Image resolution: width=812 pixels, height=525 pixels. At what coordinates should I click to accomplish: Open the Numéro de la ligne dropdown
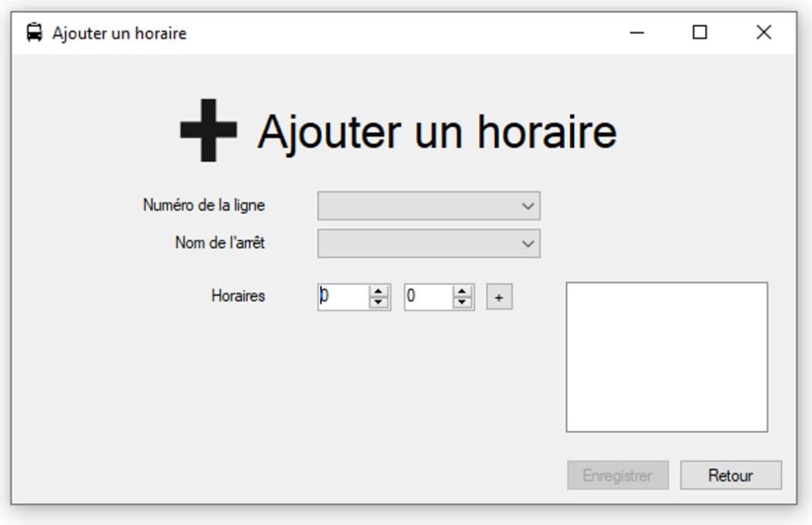429,205
